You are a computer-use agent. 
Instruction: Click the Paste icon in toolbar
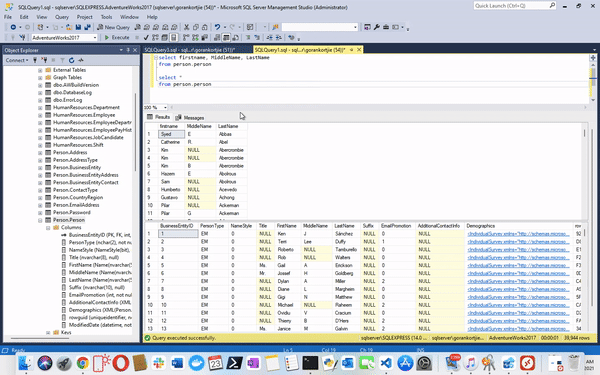pyautogui.click(x=205, y=27)
